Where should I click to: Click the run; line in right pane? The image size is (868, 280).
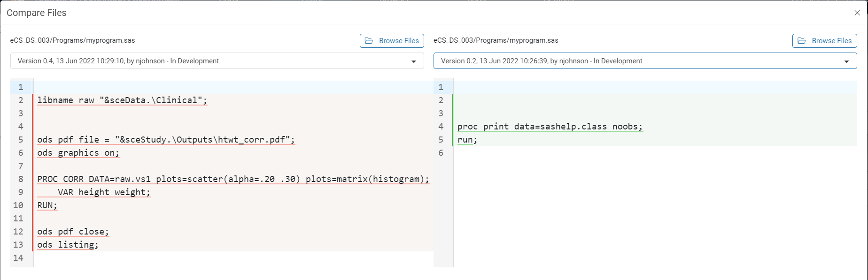coord(467,140)
